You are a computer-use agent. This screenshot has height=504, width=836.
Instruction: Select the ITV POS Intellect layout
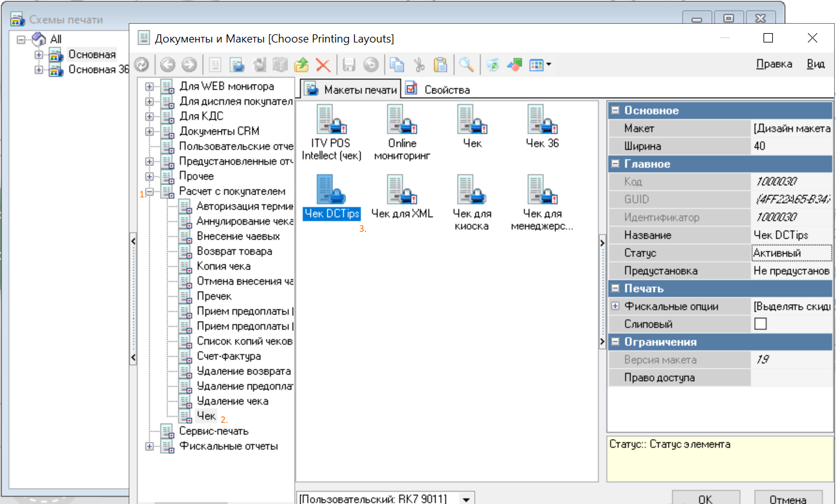[x=332, y=122]
